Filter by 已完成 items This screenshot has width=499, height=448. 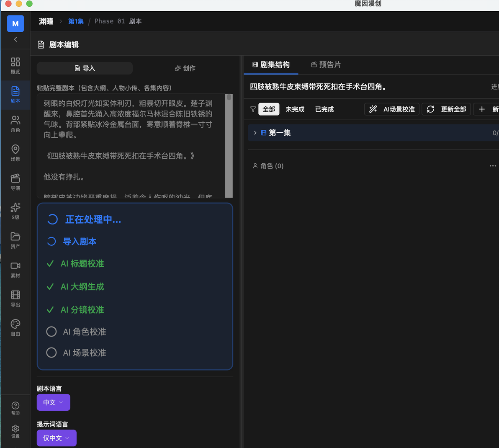pos(324,109)
